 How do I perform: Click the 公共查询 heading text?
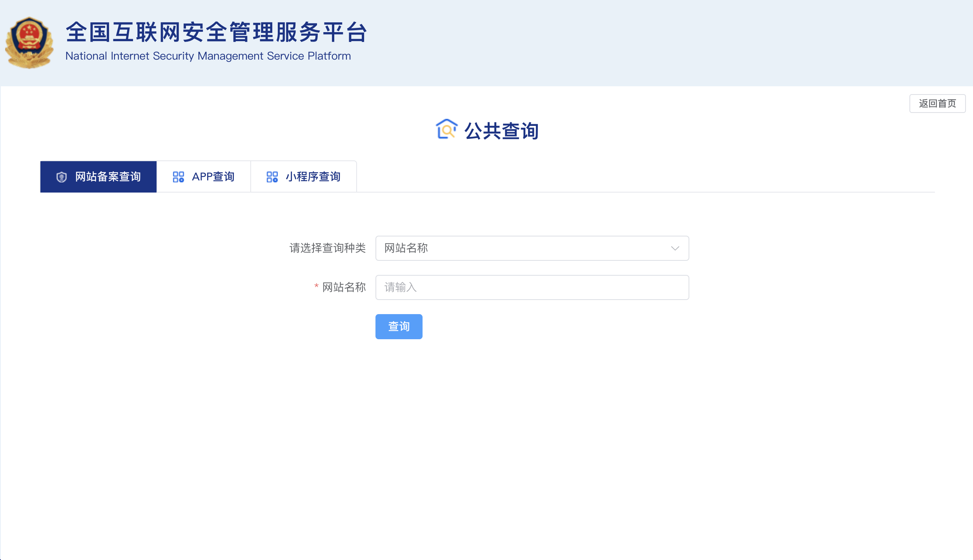click(502, 131)
